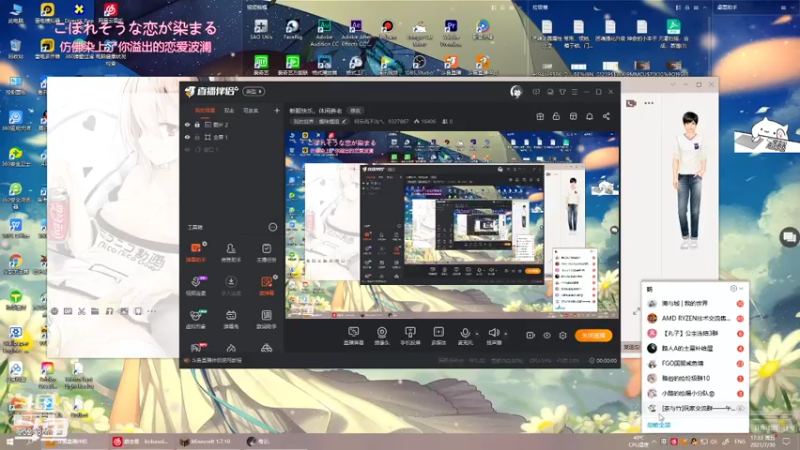Open the After Effects desktop shortcut
800x450 pixels.
[356, 33]
